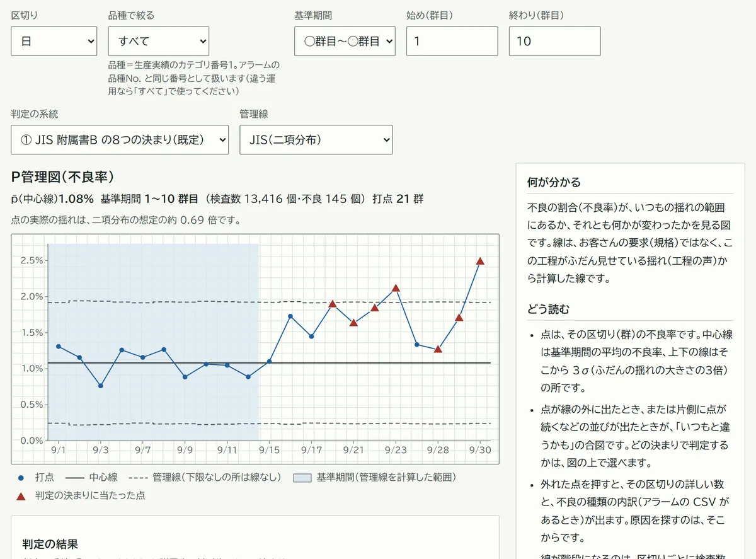Select the red triangle point at 9/30
This screenshot has width=756, height=559.
coord(480,261)
